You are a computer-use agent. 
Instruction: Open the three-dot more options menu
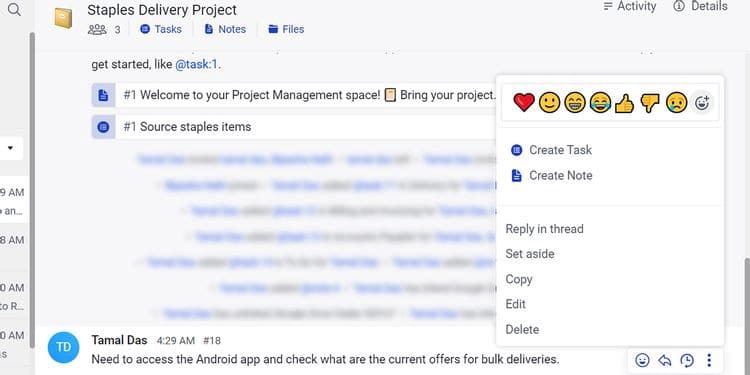click(x=709, y=360)
